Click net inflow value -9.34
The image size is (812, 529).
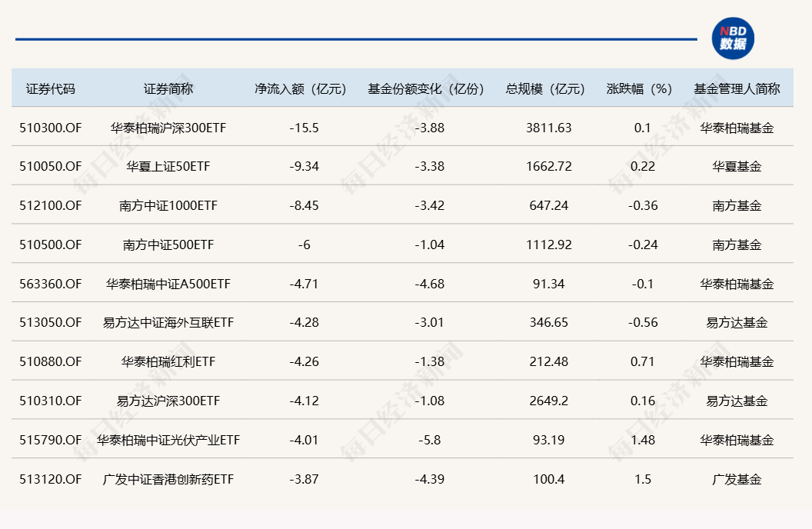(304, 167)
